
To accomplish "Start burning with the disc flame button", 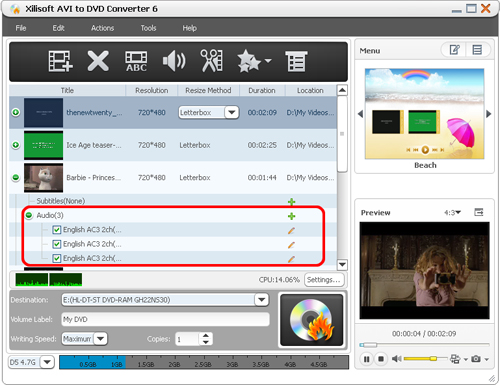I will pos(311,320).
